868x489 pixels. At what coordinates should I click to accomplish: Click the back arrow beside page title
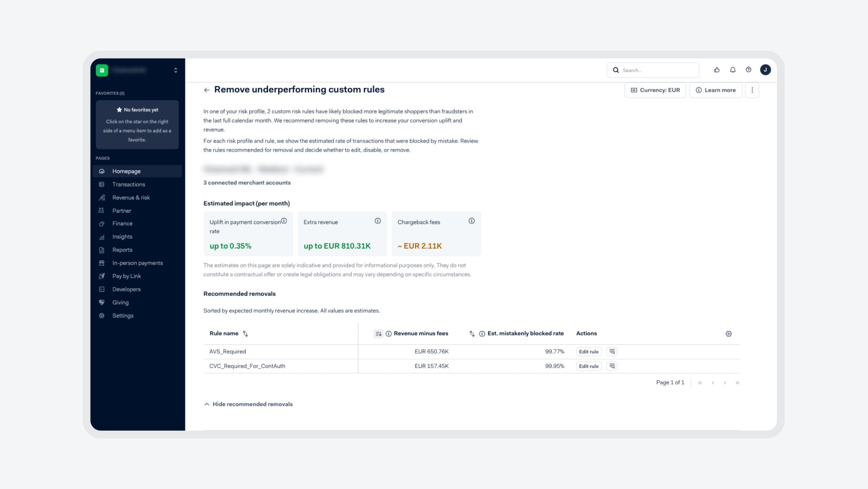click(x=207, y=90)
